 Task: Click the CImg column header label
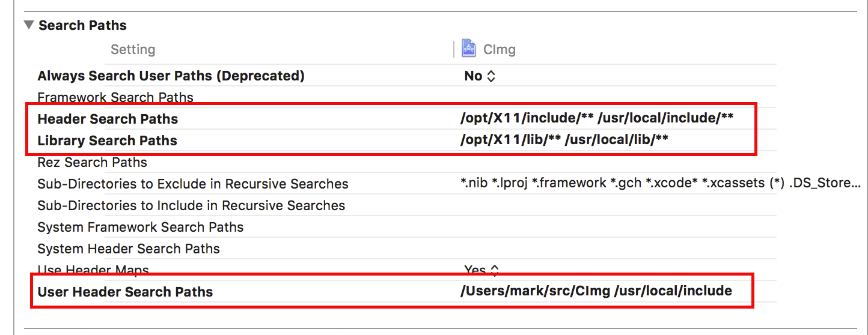499,49
